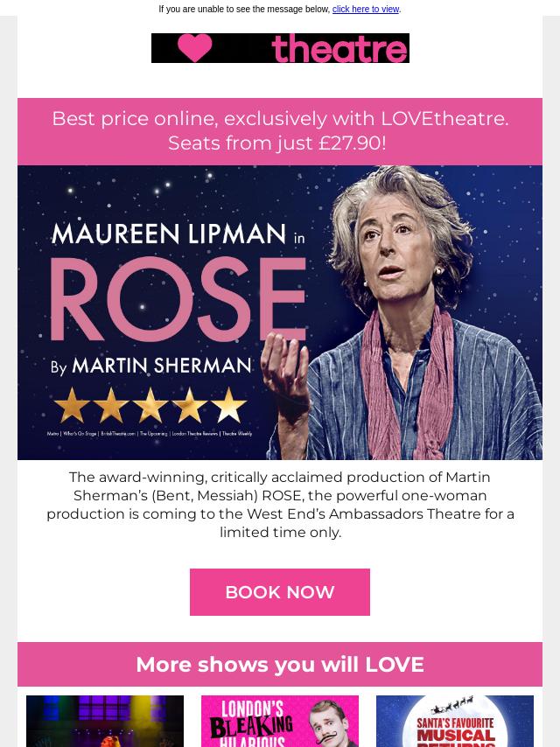Click the review sources line below the stars

coord(150,434)
